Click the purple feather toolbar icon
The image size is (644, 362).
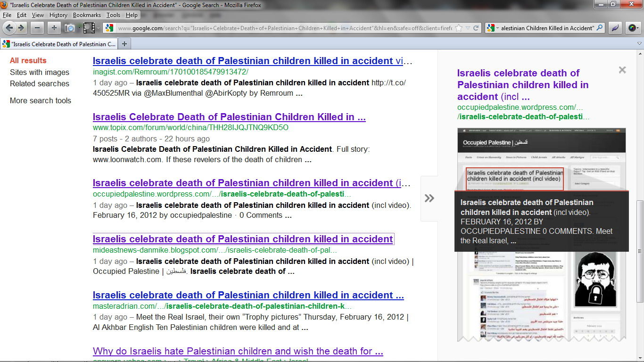point(615,28)
